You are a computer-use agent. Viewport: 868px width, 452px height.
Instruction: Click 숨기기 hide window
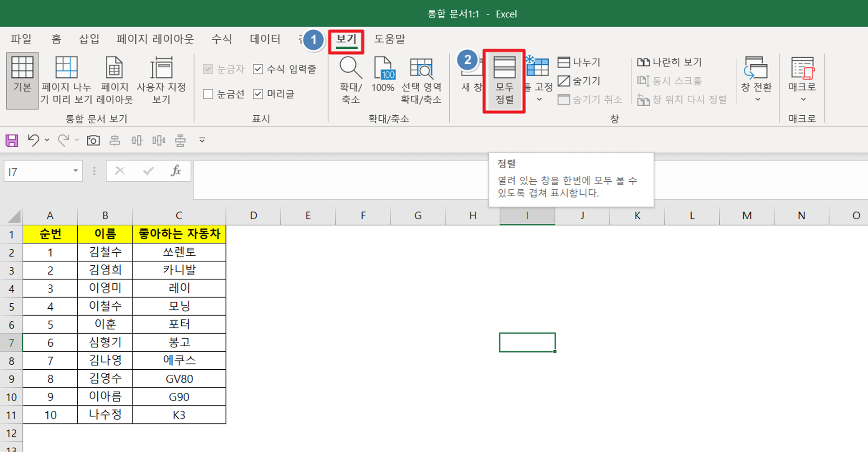coord(579,81)
